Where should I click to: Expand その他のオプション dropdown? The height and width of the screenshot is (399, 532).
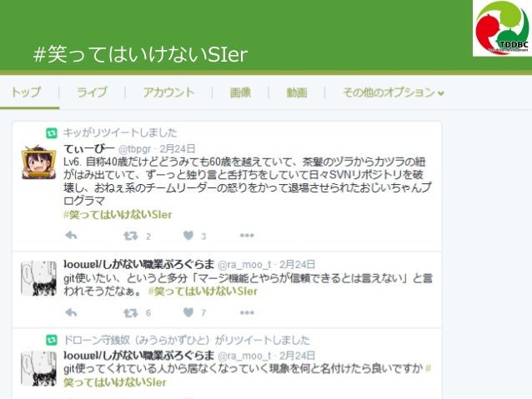point(394,92)
